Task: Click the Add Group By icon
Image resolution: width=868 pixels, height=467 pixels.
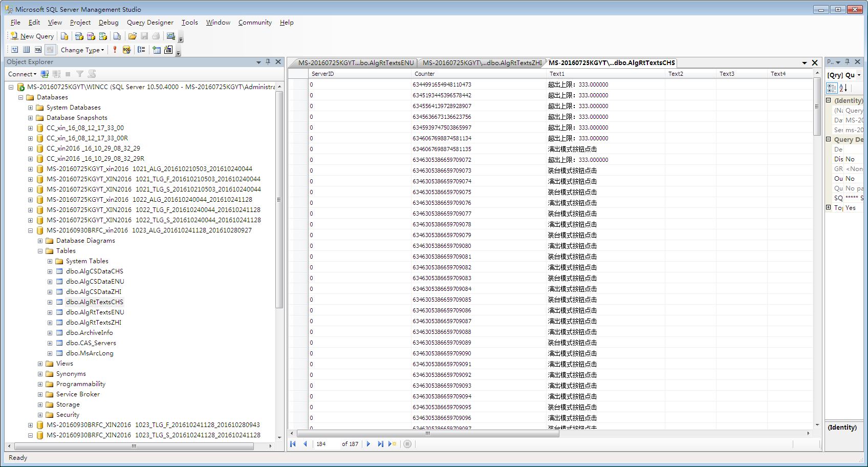Action: (141, 50)
